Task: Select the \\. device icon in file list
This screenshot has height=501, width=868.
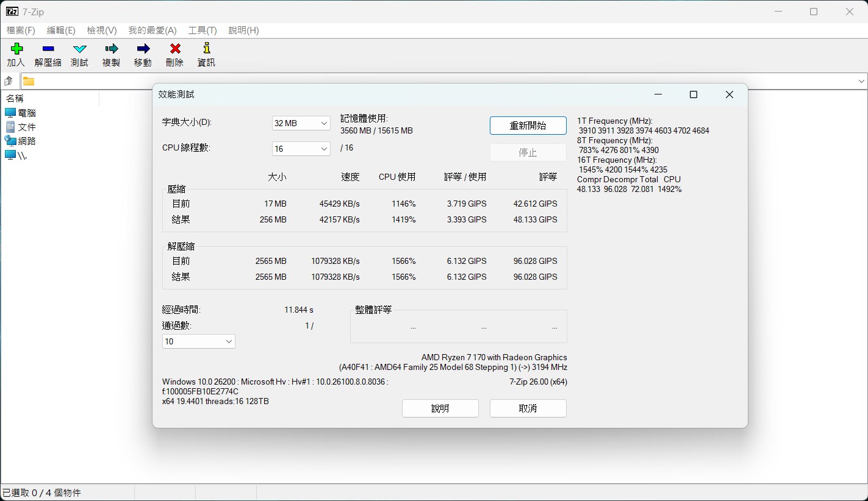Action: (x=10, y=155)
